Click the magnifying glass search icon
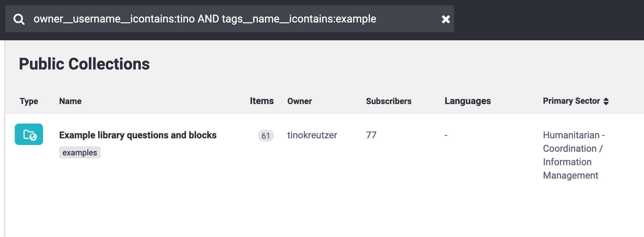The image size is (644, 237). click(x=19, y=19)
